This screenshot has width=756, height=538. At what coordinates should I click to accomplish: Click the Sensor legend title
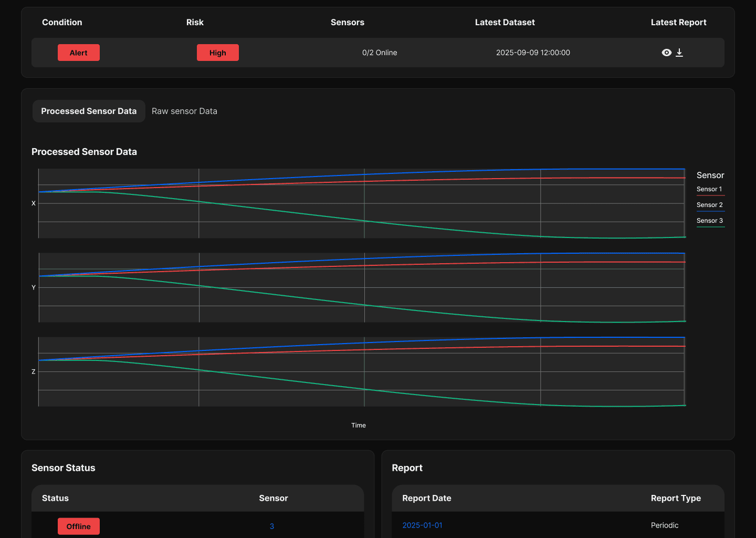(x=710, y=175)
